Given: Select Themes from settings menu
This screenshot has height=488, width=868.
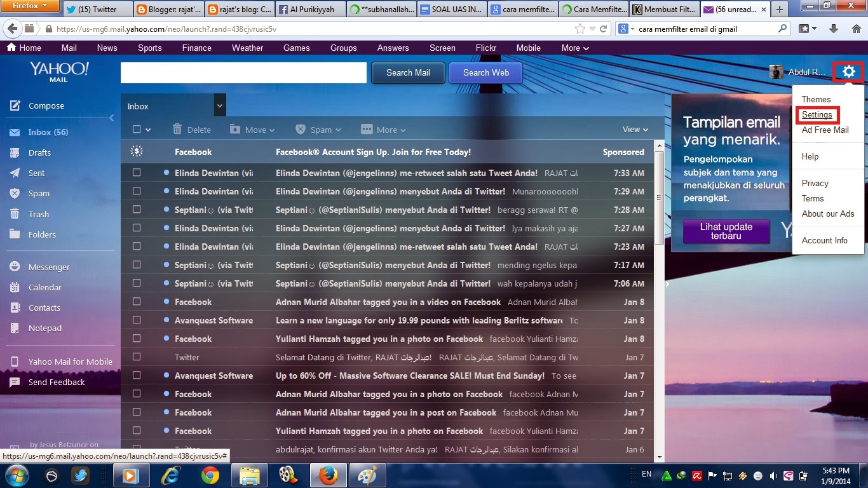Looking at the screenshot, I should (816, 99).
